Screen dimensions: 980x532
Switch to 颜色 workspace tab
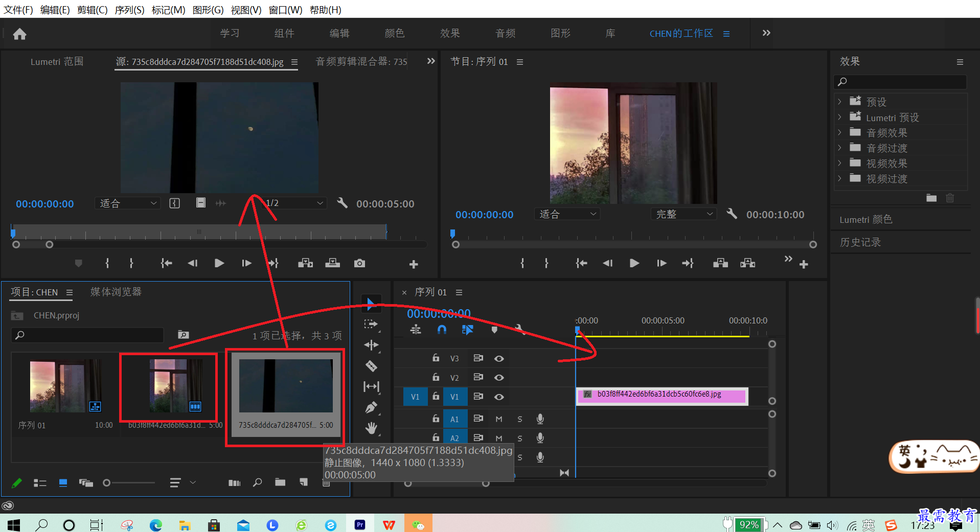click(395, 33)
